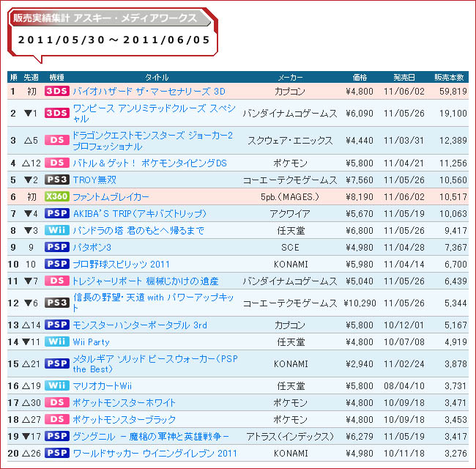Click PSP badge beside AKIBA'S TRIP
The image size is (476, 469).
click(x=57, y=213)
